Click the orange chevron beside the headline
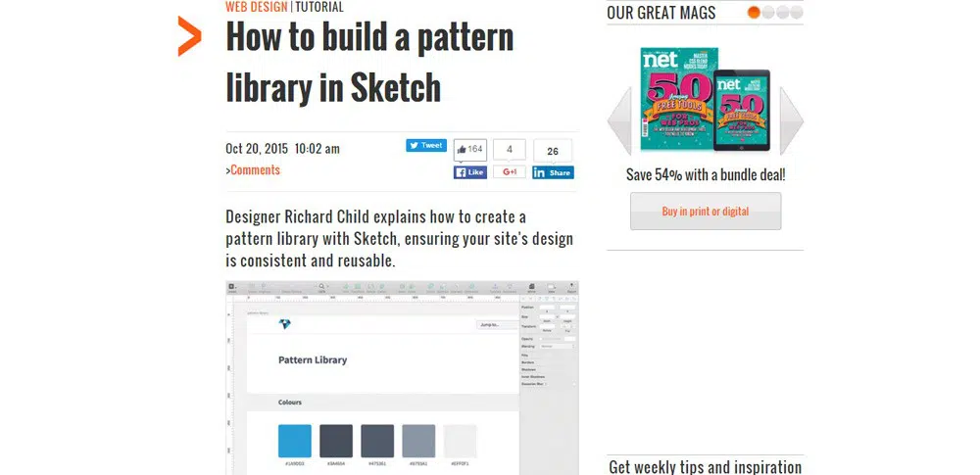Image resolution: width=980 pixels, height=475 pixels. (x=189, y=36)
